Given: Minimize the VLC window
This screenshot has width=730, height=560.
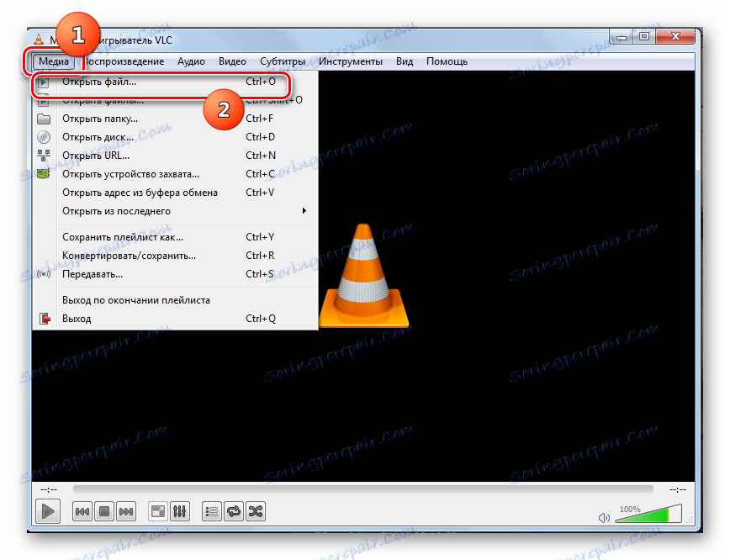Looking at the screenshot, I should [621, 37].
